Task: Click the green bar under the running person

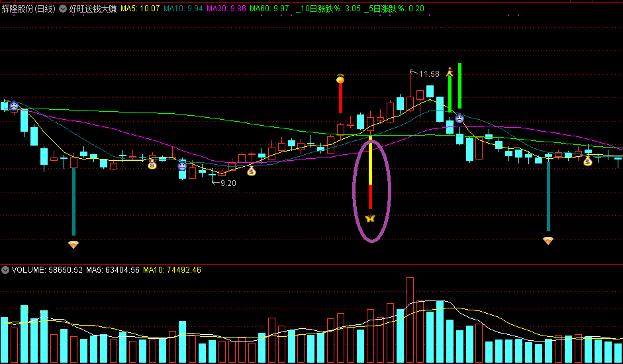Action: pyautogui.click(x=450, y=94)
